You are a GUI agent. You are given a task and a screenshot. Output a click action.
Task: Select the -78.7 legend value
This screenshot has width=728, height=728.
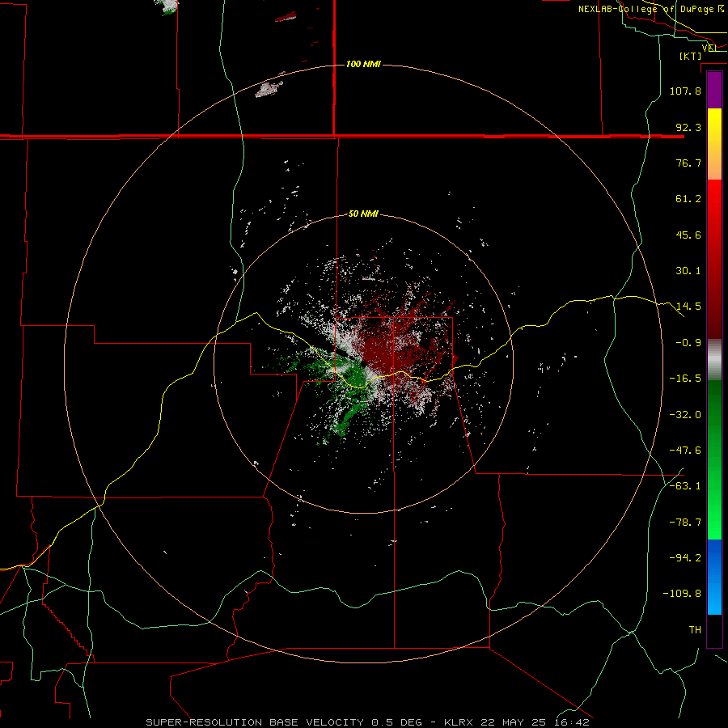685,523
